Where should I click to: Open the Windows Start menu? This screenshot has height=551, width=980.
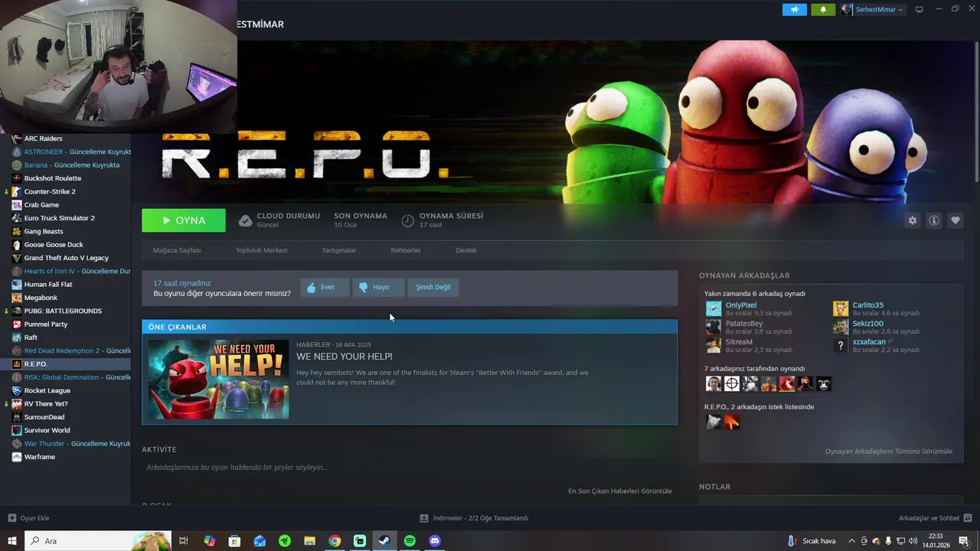click(x=12, y=541)
